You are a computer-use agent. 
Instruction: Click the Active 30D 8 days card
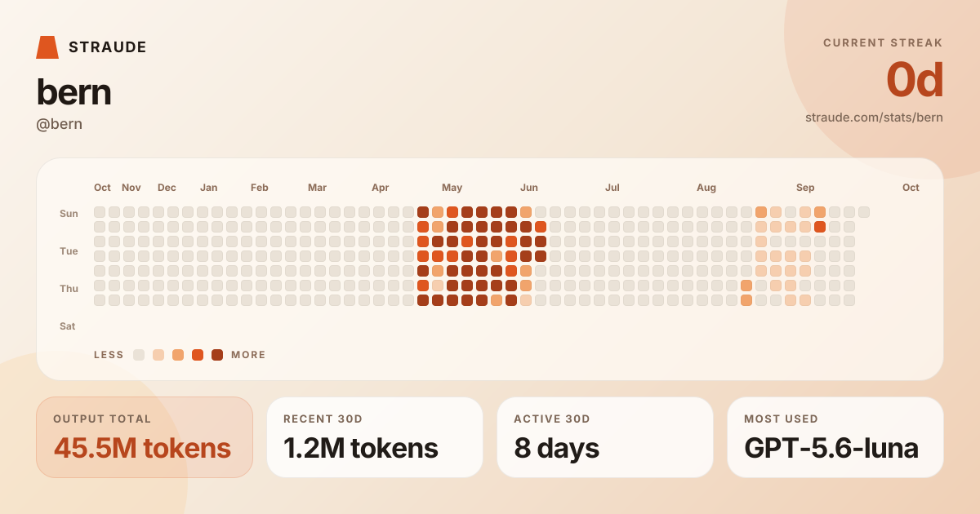[605, 437]
